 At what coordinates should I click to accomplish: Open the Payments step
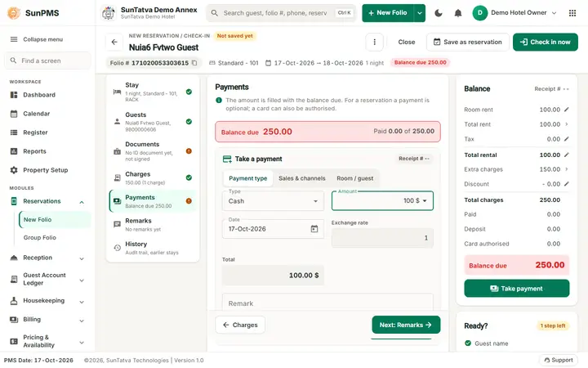[153, 201]
